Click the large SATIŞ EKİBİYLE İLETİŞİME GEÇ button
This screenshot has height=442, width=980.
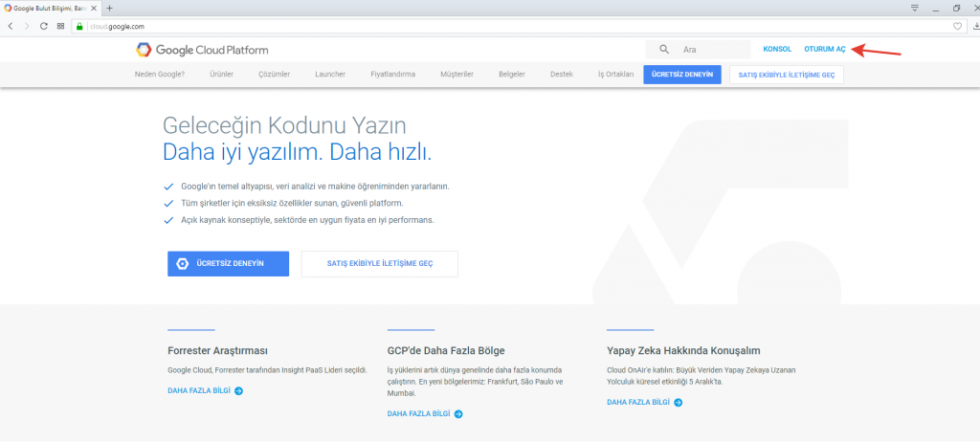379,264
